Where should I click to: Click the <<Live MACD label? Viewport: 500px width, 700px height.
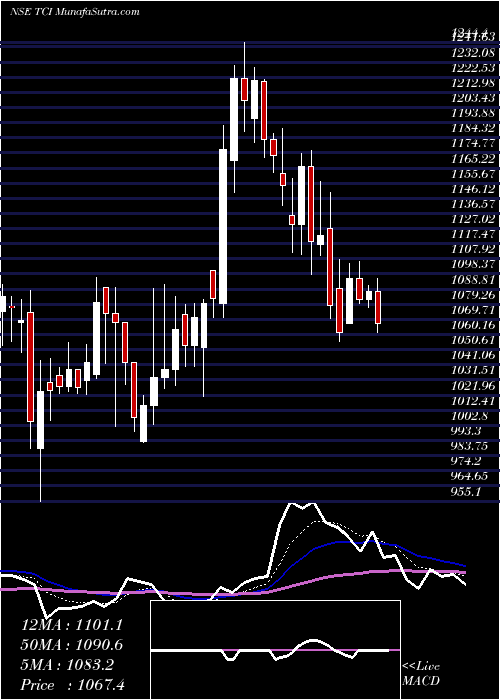(x=421, y=674)
